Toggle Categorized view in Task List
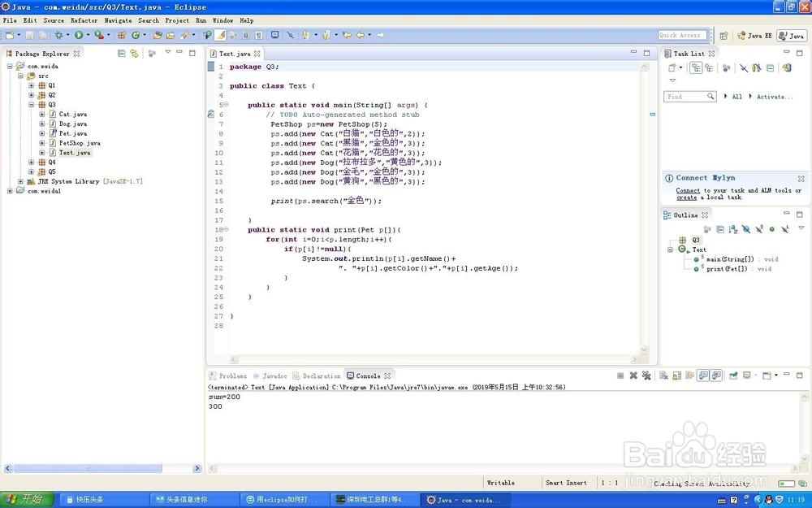Image resolution: width=812 pixels, height=508 pixels. (696, 68)
